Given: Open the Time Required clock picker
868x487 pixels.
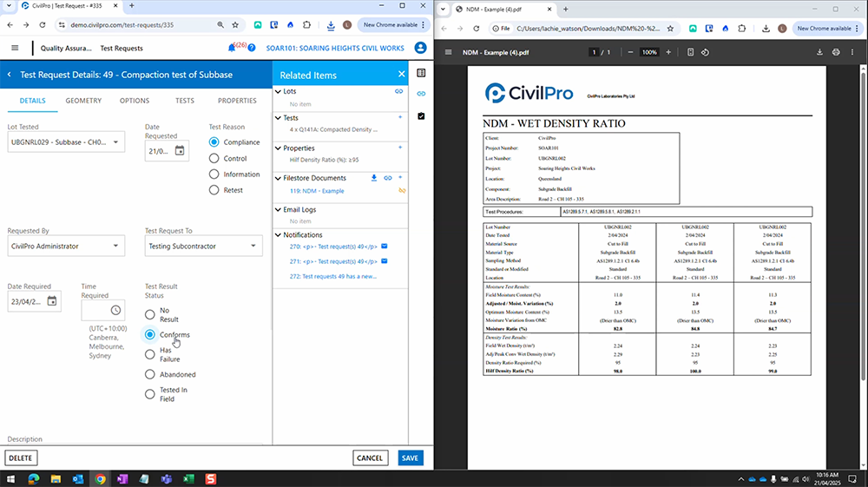Looking at the screenshot, I should coord(115,310).
